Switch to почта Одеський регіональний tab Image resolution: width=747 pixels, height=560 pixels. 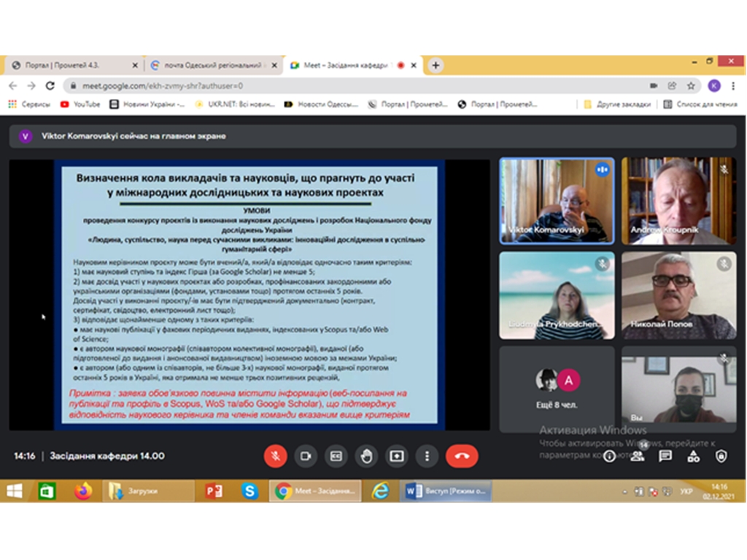[x=212, y=65]
